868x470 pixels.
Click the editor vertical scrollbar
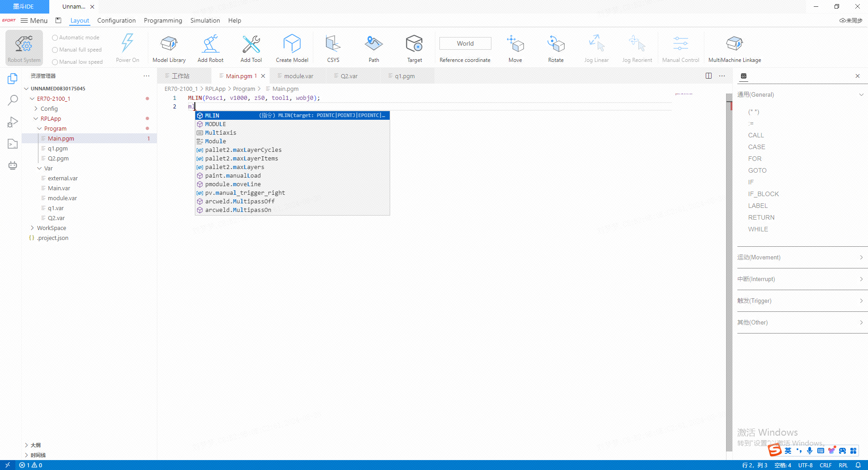[729, 271]
